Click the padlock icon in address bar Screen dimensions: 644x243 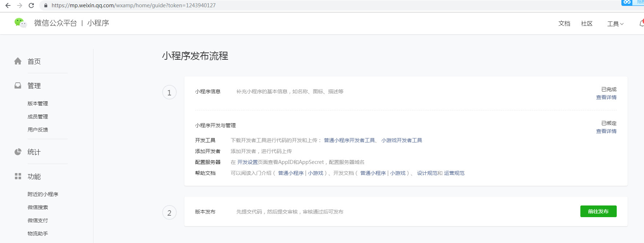click(x=45, y=5)
